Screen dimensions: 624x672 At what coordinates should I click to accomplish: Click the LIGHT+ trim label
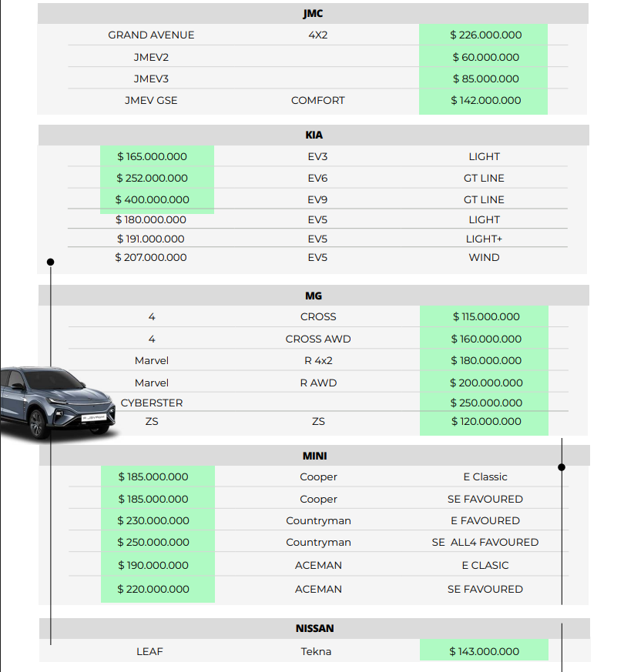[x=484, y=239]
